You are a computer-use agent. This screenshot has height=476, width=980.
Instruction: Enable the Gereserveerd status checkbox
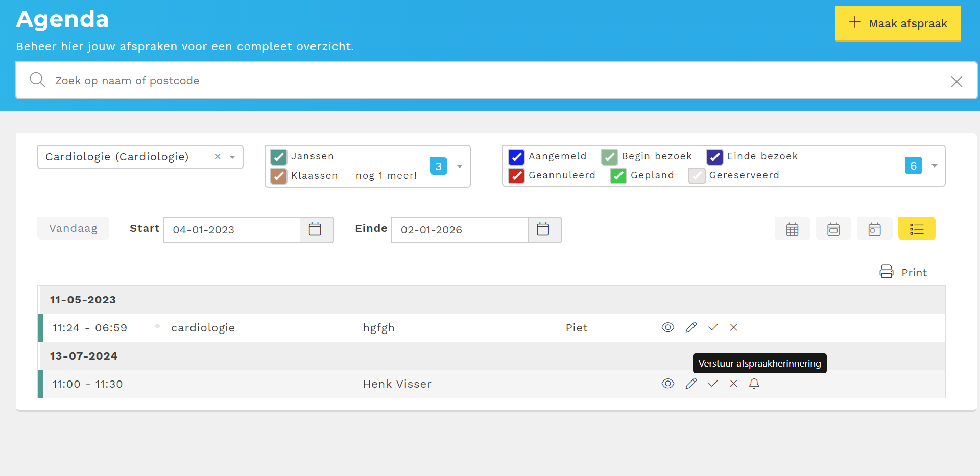pos(697,176)
